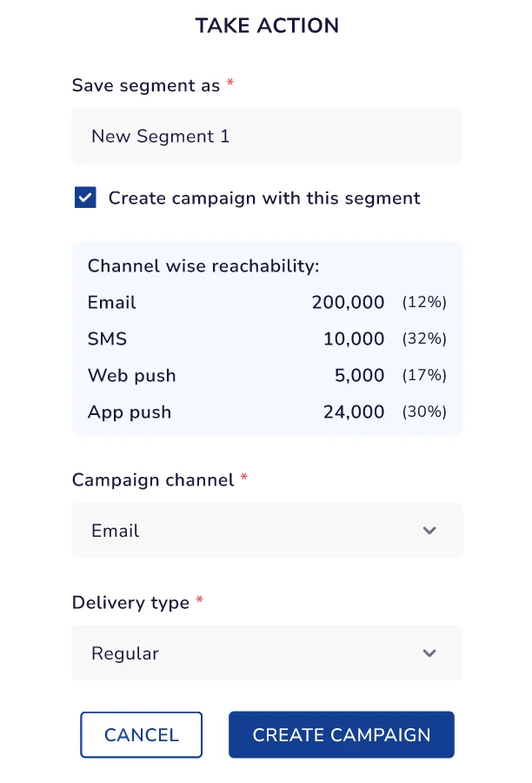
Task: Select the App push reachability label
Action: [130, 412]
